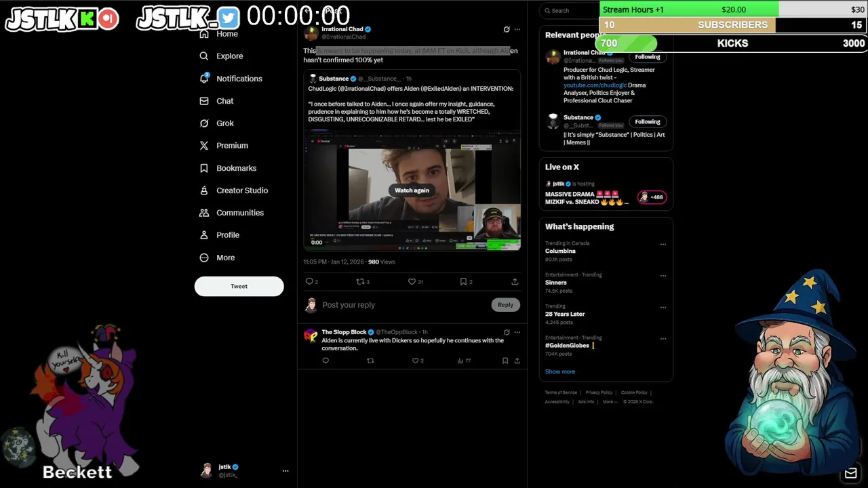Open options for Sinners trend
The height and width of the screenshot is (488, 868).
pyautogui.click(x=663, y=276)
